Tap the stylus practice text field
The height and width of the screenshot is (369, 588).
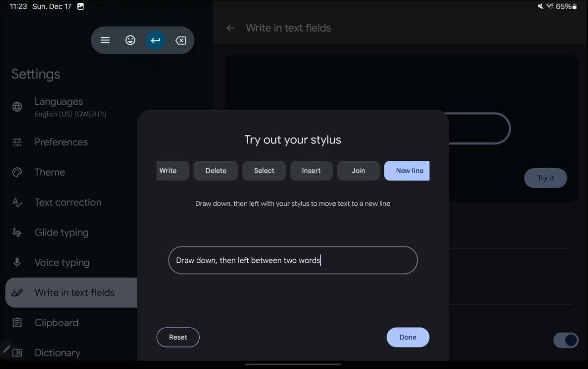coord(293,260)
